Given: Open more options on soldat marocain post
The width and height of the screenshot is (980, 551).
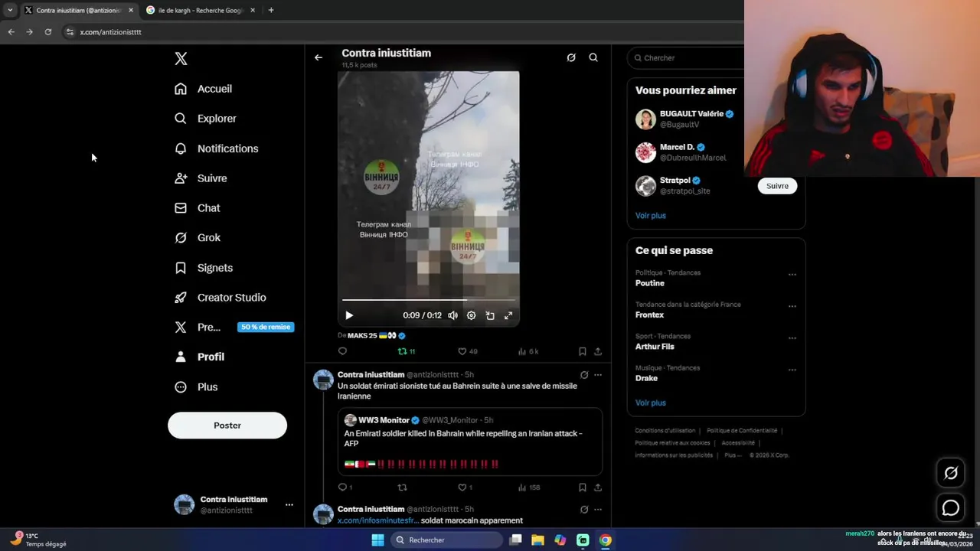Looking at the screenshot, I should point(598,509).
